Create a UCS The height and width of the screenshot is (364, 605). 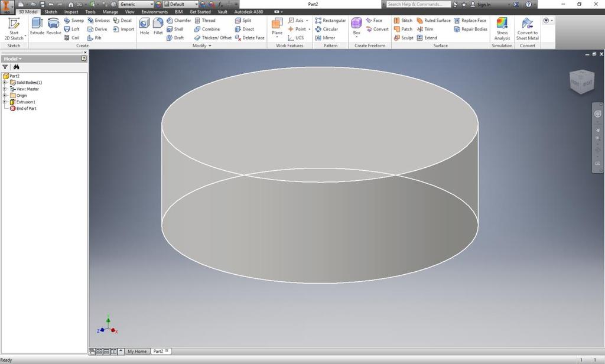point(296,38)
